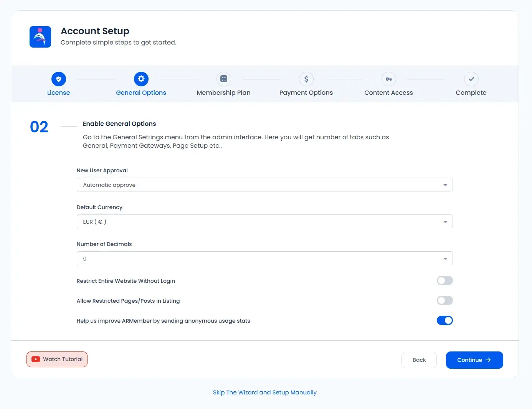Image resolution: width=532 pixels, height=409 pixels.
Task: Click Skip The Wizard and Setup Manually
Action: point(265,393)
